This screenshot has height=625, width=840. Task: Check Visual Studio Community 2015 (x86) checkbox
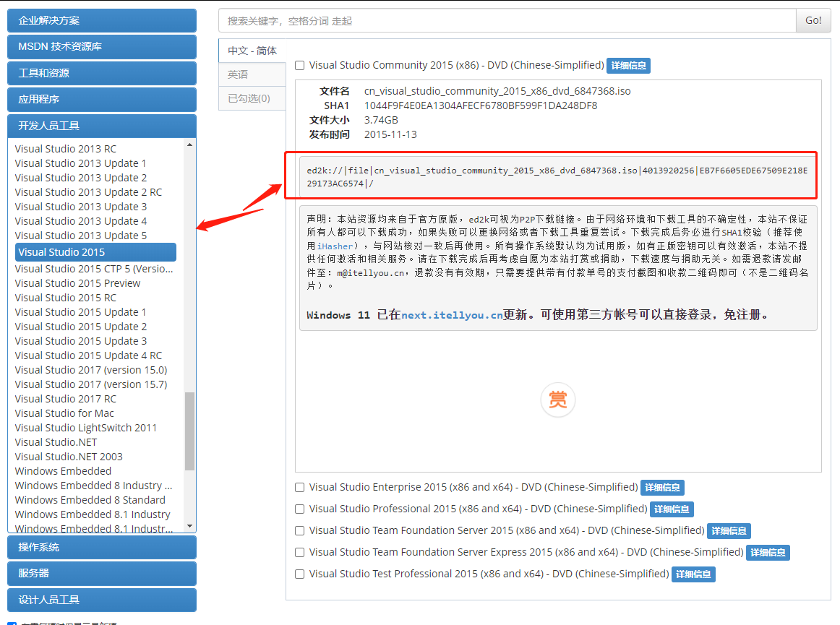pos(300,65)
